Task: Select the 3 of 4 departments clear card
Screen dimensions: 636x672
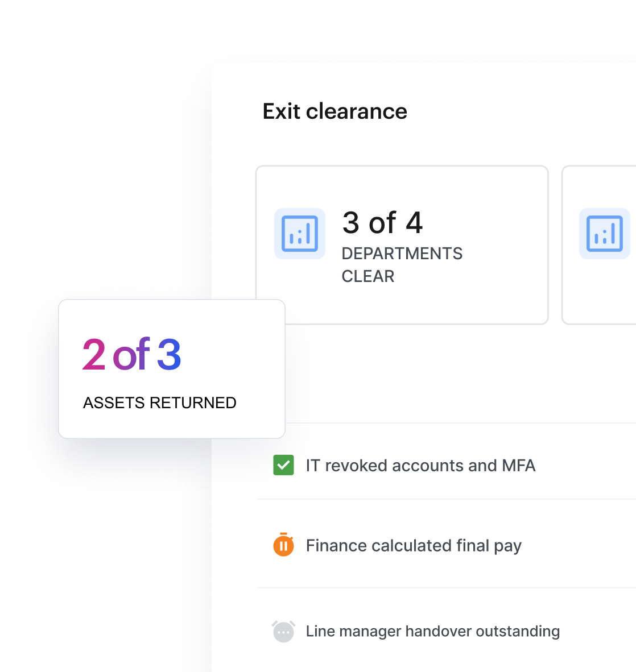Action: (402, 244)
